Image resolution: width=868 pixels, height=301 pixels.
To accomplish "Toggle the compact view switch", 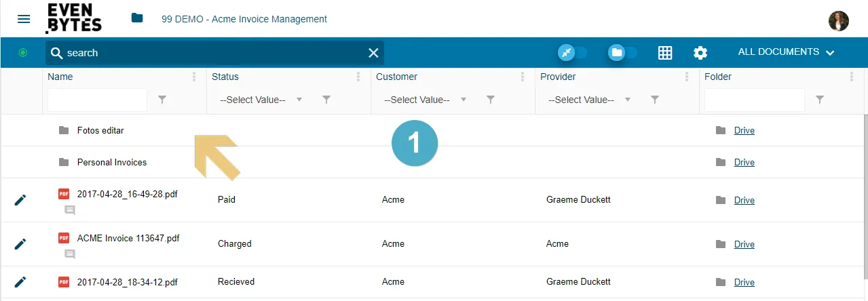I will pos(572,52).
